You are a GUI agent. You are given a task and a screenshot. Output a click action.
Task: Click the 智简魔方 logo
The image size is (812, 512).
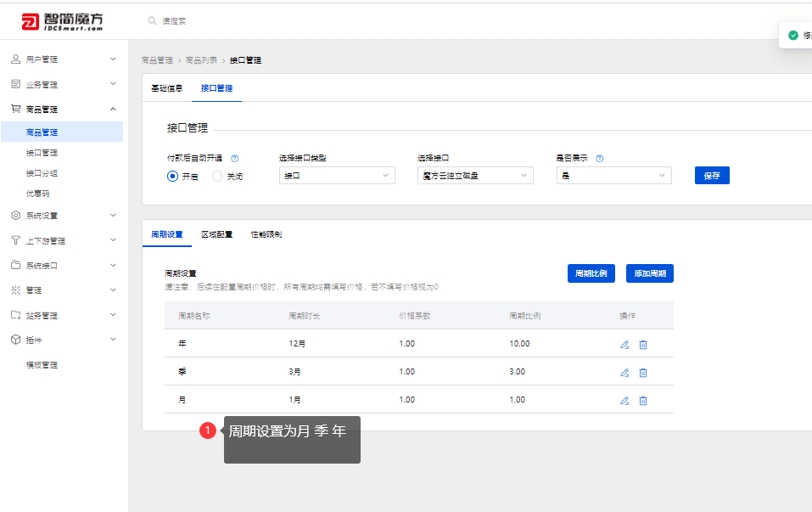[62, 21]
